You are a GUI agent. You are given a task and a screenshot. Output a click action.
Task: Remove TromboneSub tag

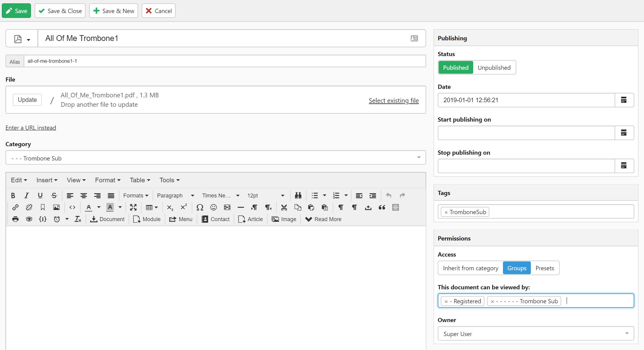tap(446, 212)
